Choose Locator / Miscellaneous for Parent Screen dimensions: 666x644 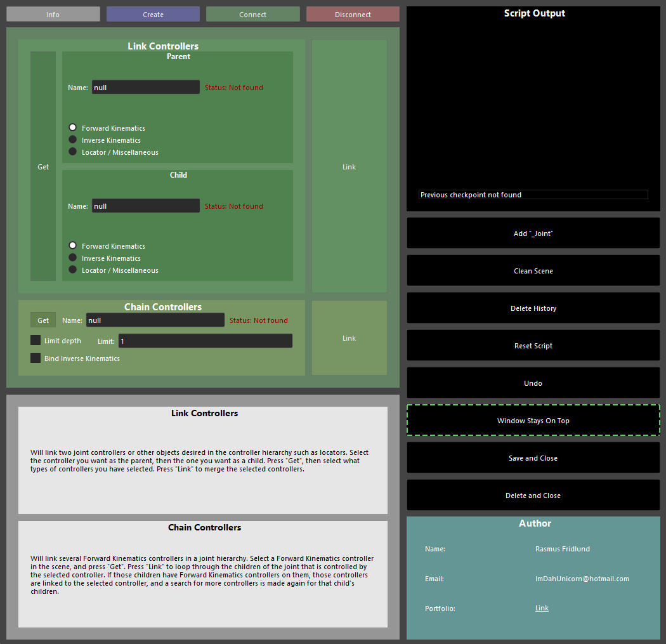coord(73,152)
